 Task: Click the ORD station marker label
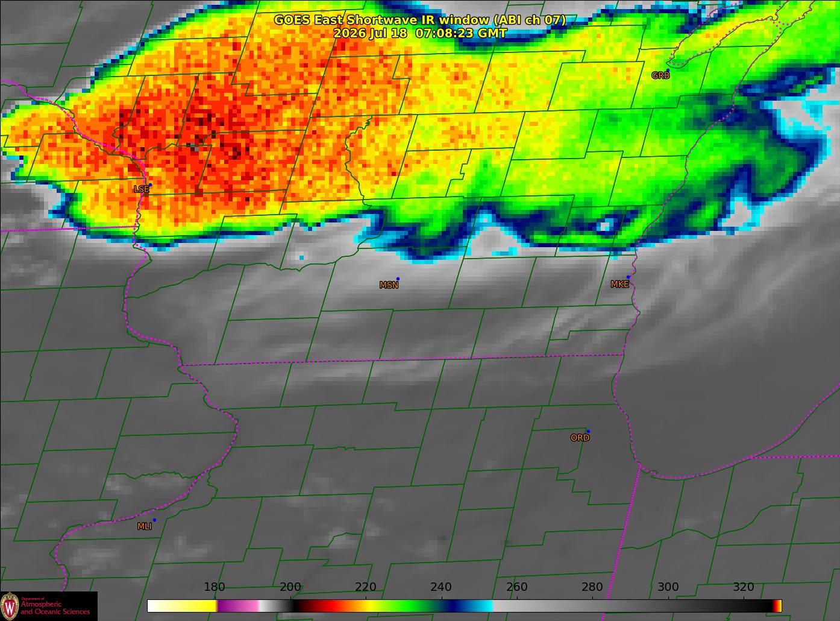[x=580, y=438]
